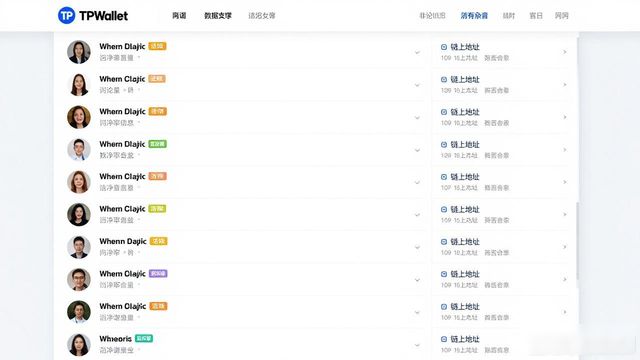The image size is (640, 360).
Task: Expand chevron on the purple-badge Whern Clajic row
Action: click(x=417, y=280)
